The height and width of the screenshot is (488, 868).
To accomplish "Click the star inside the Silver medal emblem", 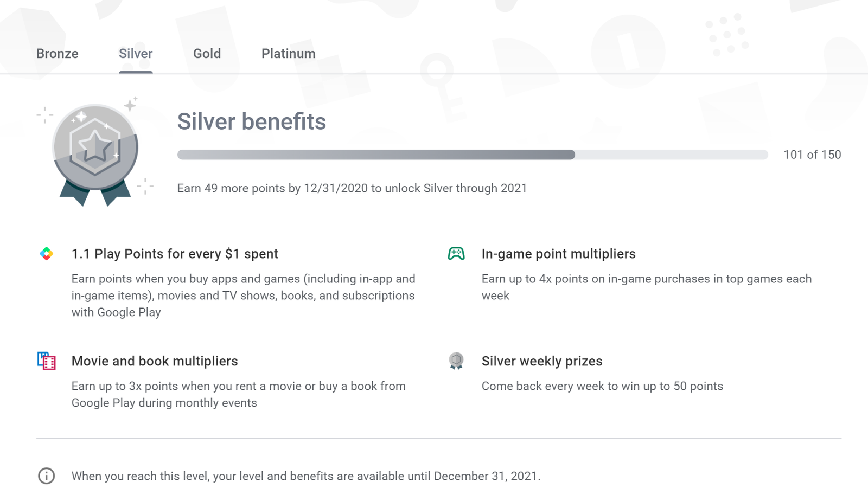I will [95, 145].
